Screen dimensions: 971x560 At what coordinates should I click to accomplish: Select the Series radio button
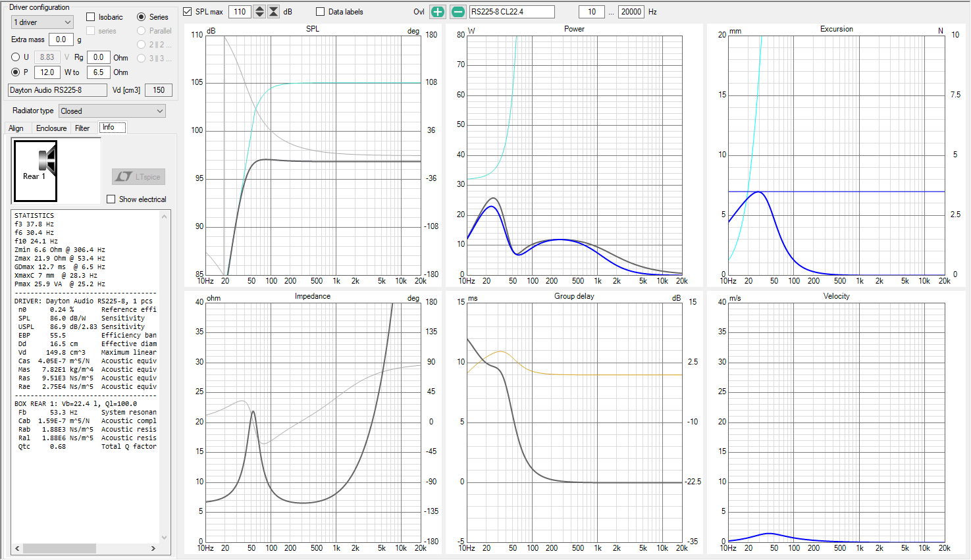(x=142, y=17)
